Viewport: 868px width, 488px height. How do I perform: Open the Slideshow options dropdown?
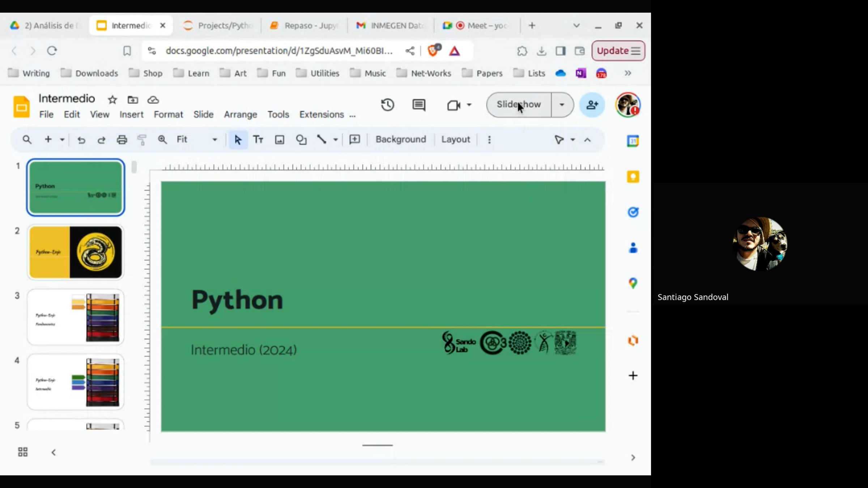(562, 105)
